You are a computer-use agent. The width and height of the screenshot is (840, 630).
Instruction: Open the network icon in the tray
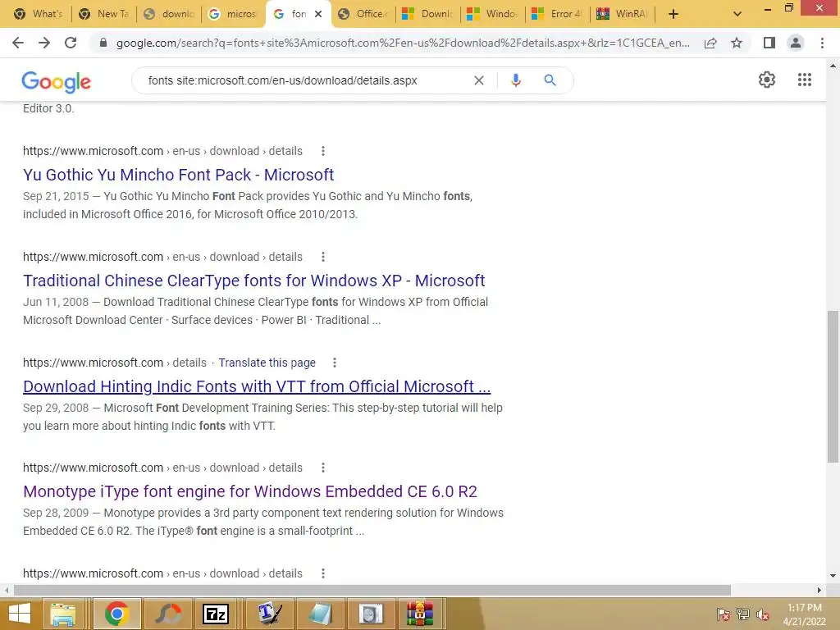(x=743, y=614)
